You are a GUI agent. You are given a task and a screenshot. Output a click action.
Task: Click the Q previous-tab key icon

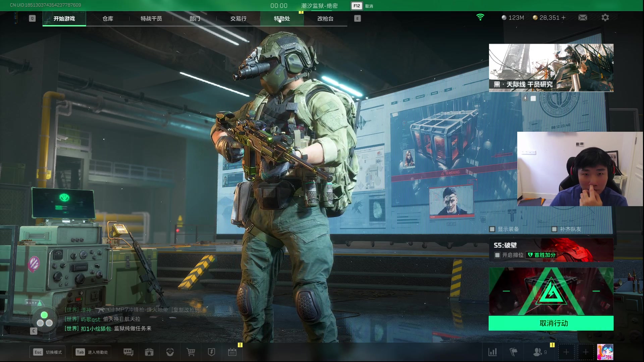coord(32,18)
